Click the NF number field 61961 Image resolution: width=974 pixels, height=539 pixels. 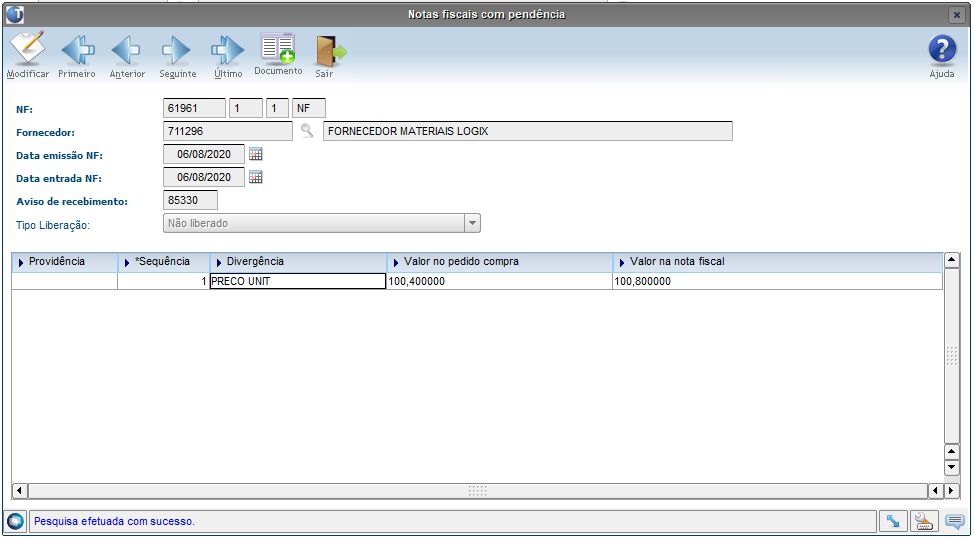click(194, 108)
